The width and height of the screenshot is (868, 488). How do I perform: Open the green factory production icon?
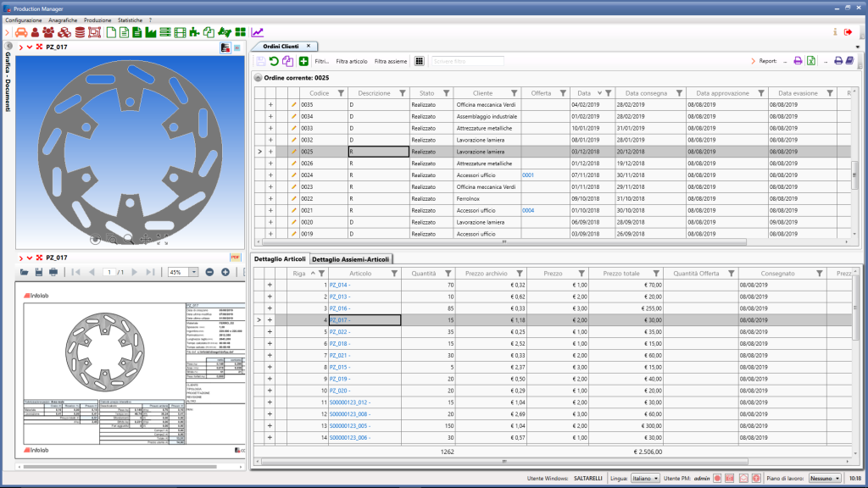[x=151, y=33]
